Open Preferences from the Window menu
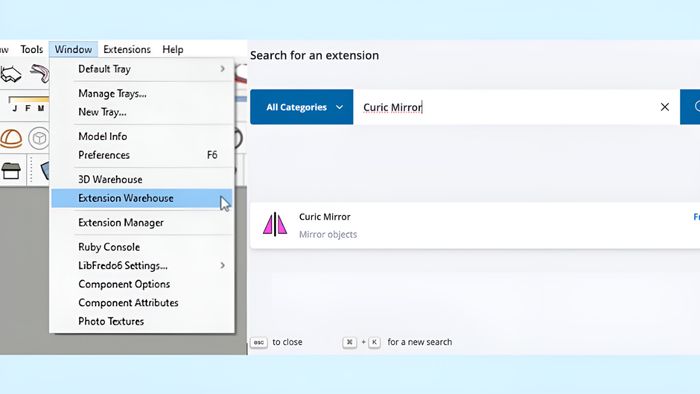Image resolution: width=700 pixels, height=394 pixels. 142,155
